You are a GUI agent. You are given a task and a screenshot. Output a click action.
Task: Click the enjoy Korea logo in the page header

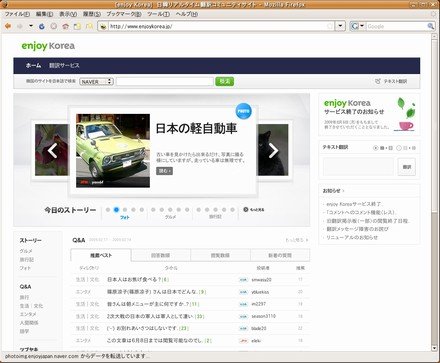tap(48, 46)
